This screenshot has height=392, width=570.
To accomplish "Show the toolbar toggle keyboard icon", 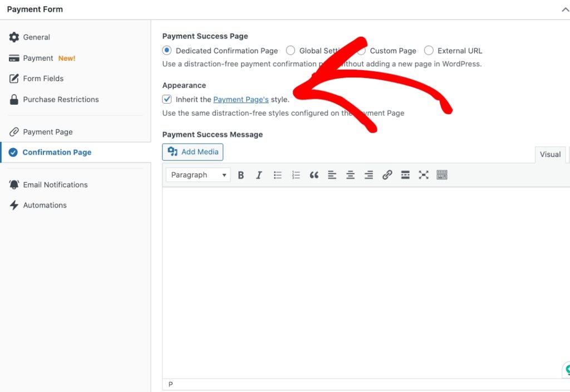I will tap(442, 175).
